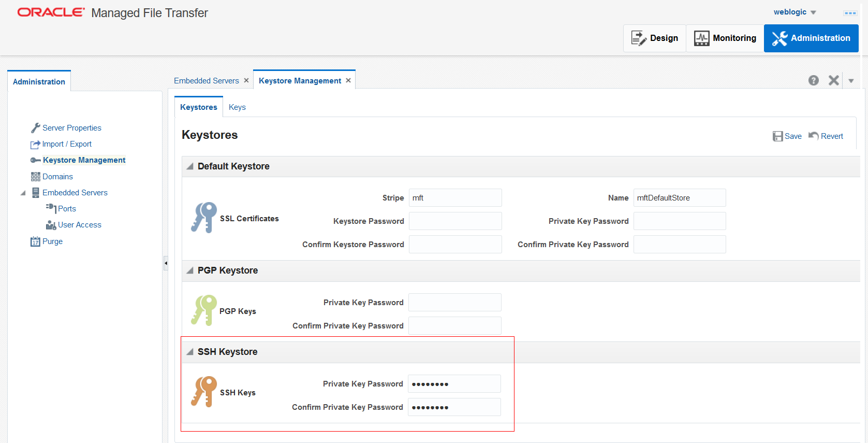
Task: Close the Embedded Servers tab
Action: click(x=246, y=80)
